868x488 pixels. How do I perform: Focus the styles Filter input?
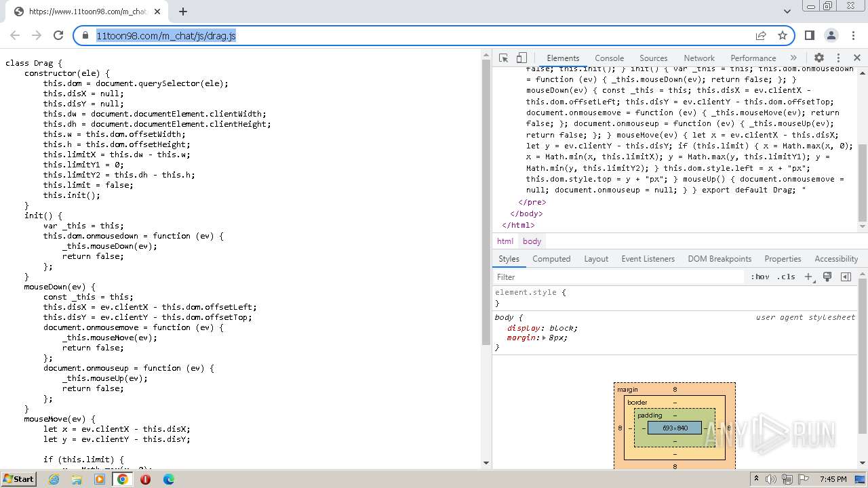point(618,277)
